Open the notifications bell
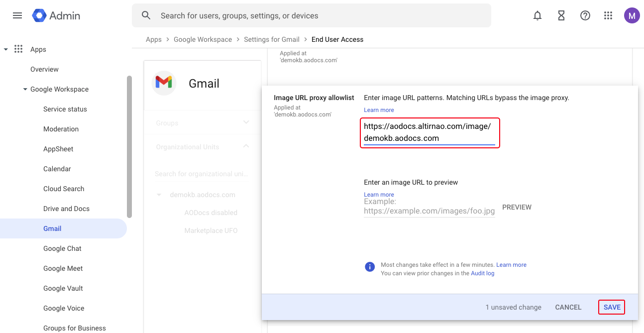Image resolution: width=644 pixels, height=333 pixels. 537,15
